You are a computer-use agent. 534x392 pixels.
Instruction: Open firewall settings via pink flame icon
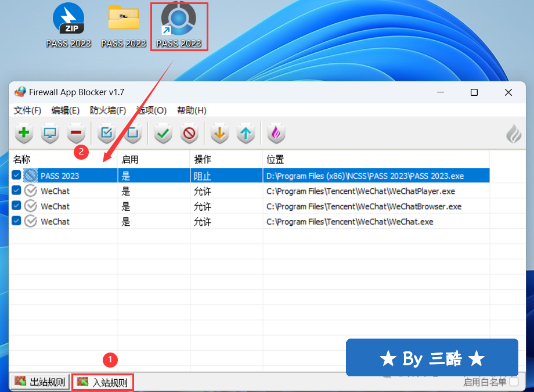pos(276,134)
